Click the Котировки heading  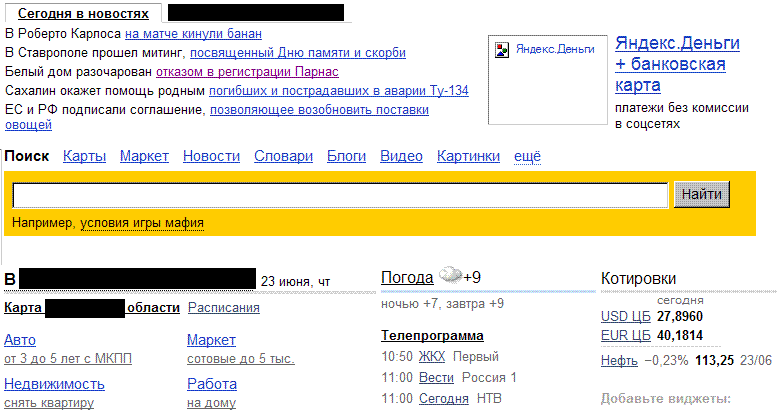[x=638, y=279]
